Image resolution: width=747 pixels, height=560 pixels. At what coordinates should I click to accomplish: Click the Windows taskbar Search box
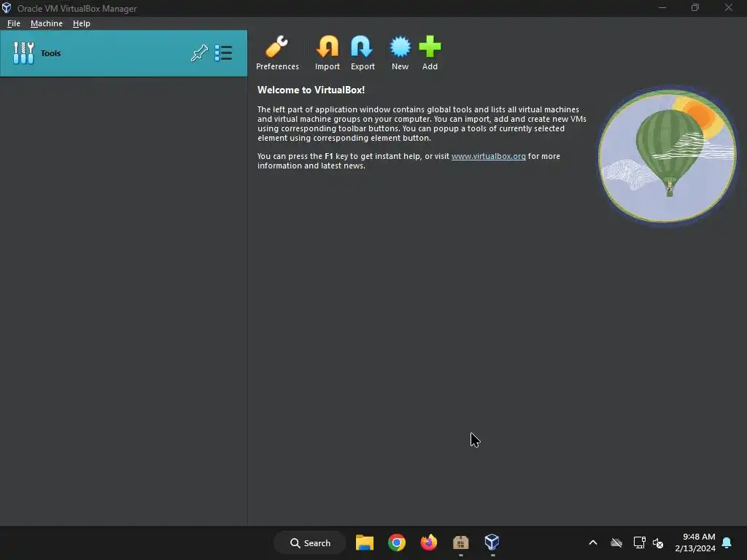click(309, 542)
